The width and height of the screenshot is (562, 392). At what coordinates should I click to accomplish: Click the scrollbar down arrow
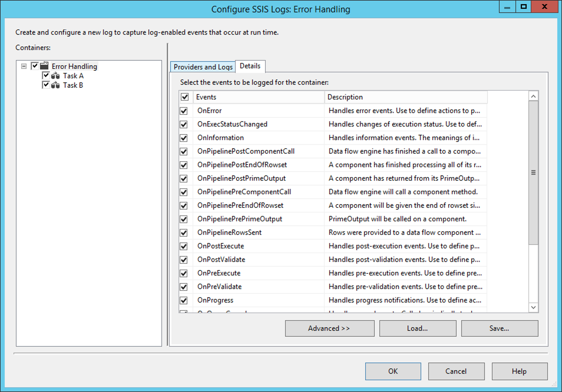point(533,307)
